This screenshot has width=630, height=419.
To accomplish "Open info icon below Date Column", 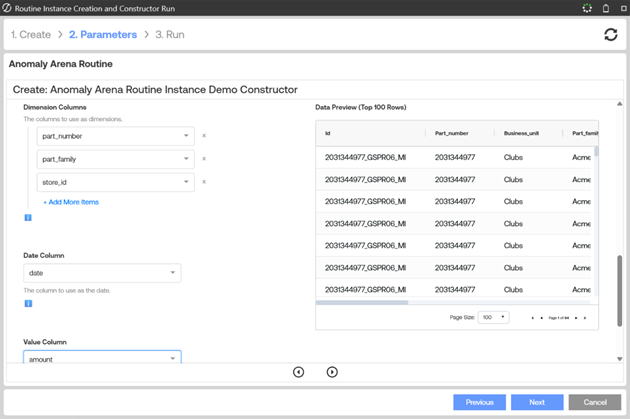I will [28, 303].
